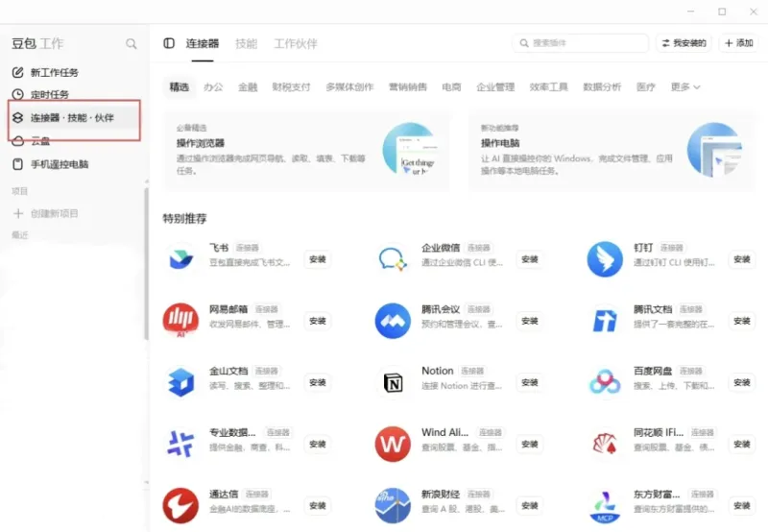The height and width of the screenshot is (532, 768).
Task: Click the 网易邮箱 connector icon
Action: (x=180, y=321)
